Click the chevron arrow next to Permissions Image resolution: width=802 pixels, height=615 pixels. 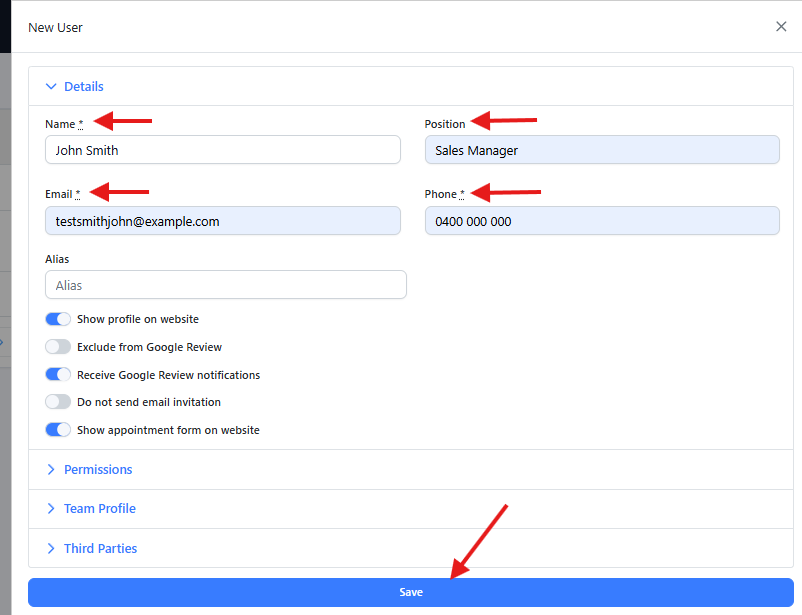[51, 470]
